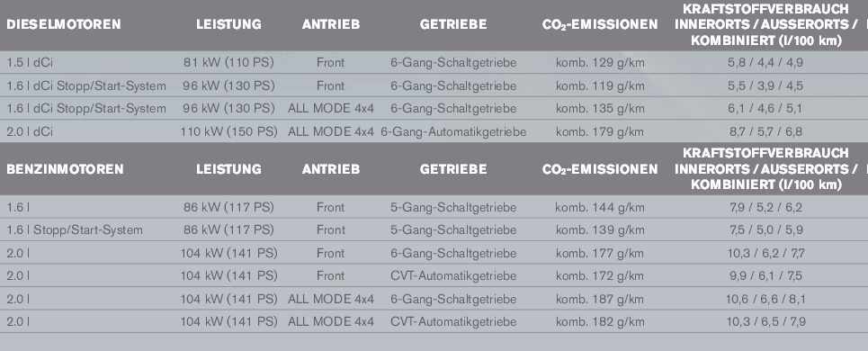Click the DIESELMOTOREN column header

64,24
